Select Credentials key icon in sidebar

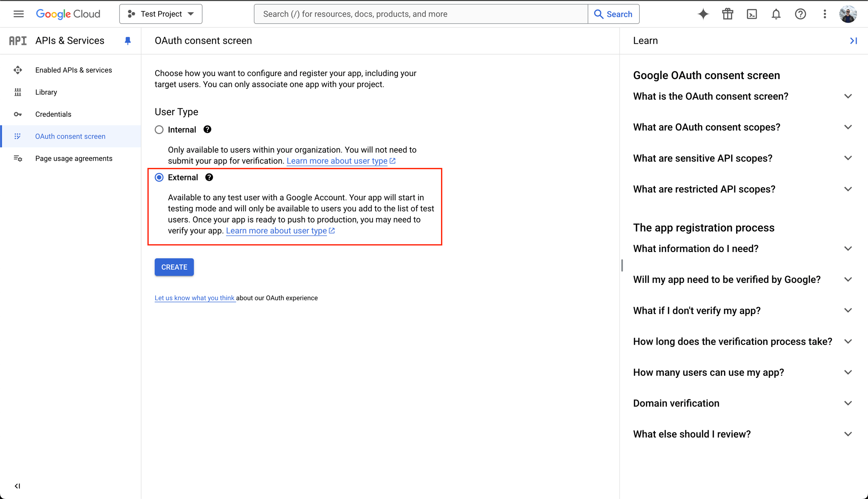18,114
